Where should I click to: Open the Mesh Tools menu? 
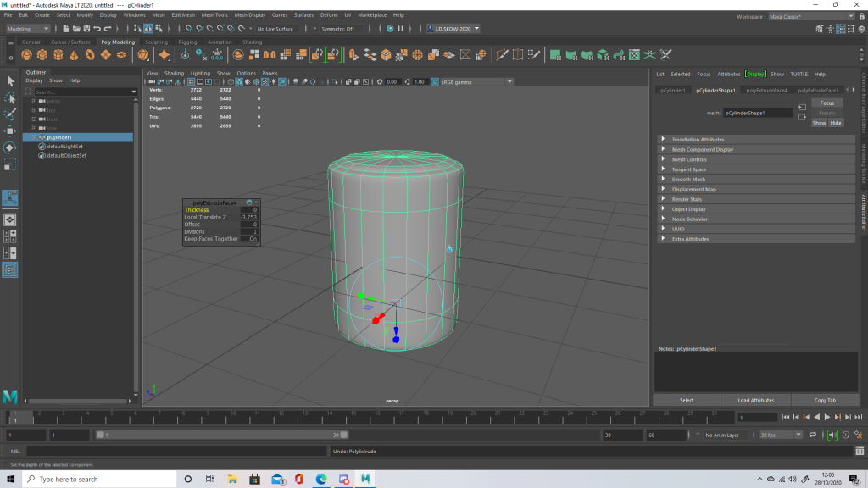214,15
